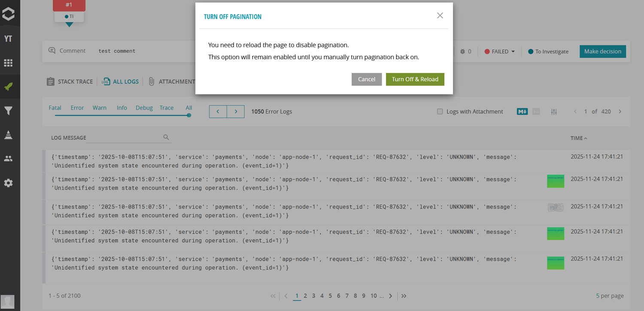
Task: Open the third log's file attachment icon
Action: 556,207
